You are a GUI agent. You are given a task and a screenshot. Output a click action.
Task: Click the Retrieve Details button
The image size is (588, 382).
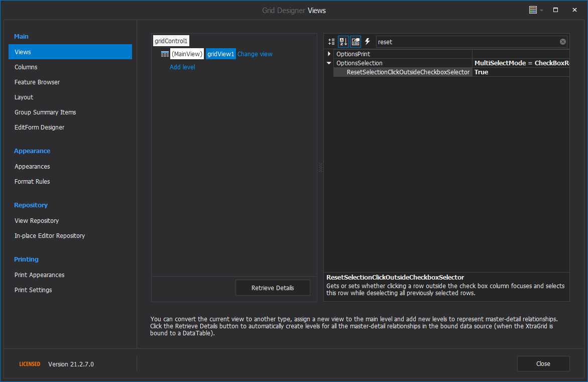pos(273,288)
